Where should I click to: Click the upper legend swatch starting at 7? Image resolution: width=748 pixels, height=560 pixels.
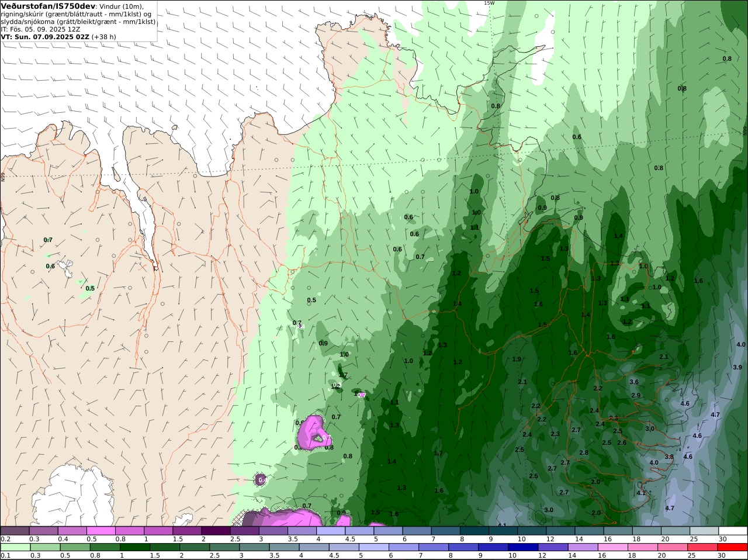coord(446,531)
